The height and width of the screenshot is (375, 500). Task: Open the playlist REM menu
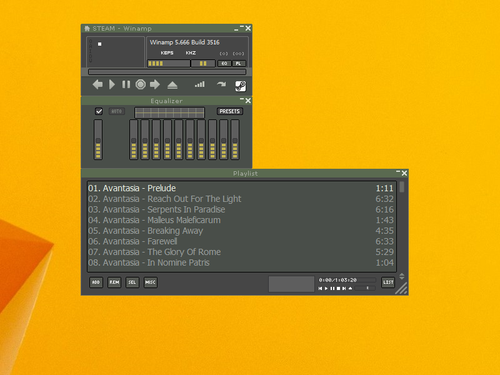pos(114,282)
